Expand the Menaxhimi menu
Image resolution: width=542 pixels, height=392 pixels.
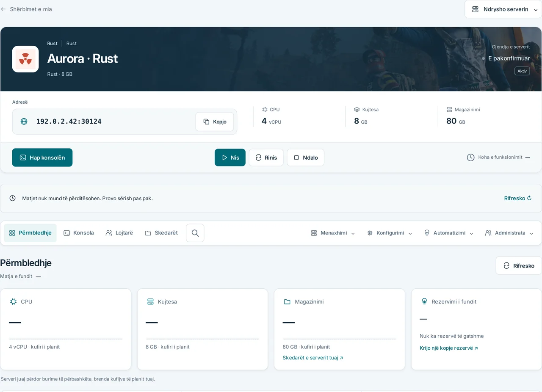(x=333, y=233)
